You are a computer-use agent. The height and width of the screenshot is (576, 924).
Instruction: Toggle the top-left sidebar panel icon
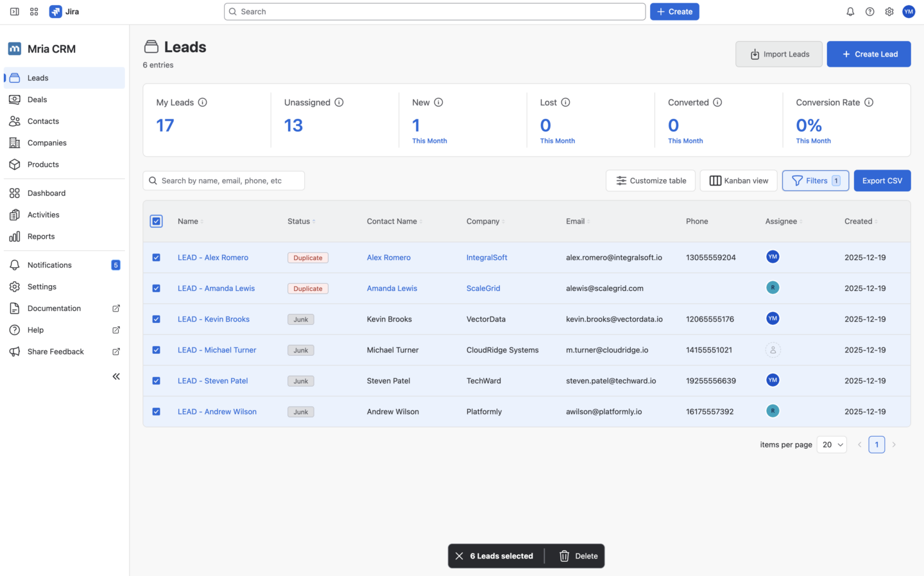tap(14, 12)
